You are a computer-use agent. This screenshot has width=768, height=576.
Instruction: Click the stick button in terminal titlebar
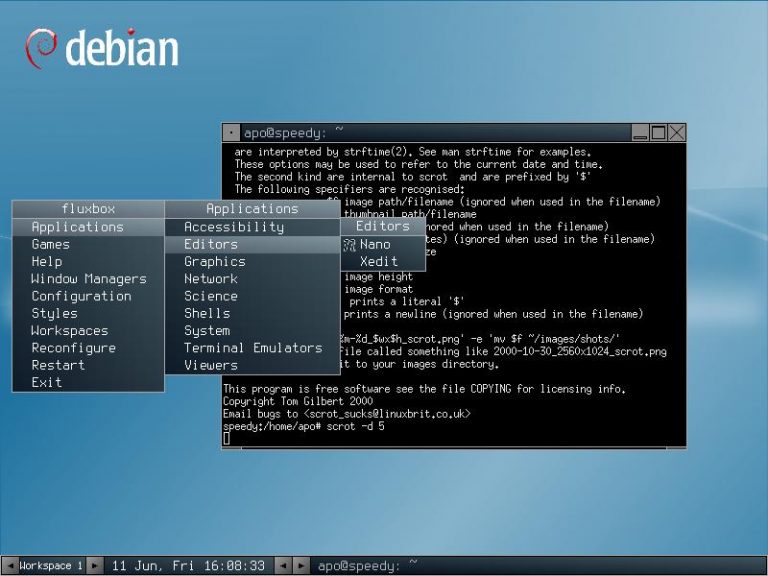[x=231, y=132]
